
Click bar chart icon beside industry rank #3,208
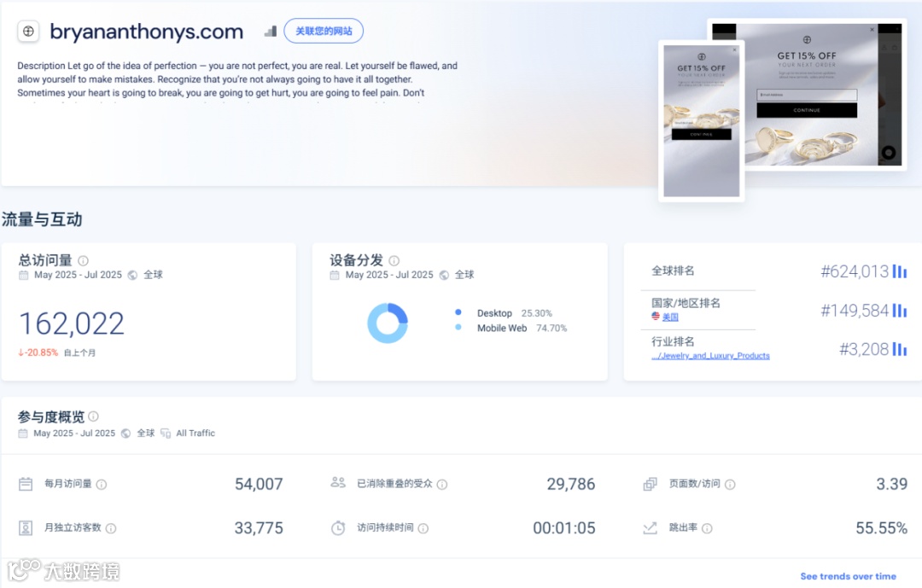click(x=900, y=349)
